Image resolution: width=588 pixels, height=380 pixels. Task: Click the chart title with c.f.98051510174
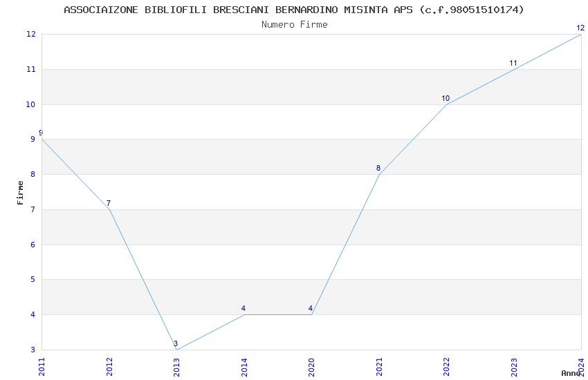coord(293,10)
